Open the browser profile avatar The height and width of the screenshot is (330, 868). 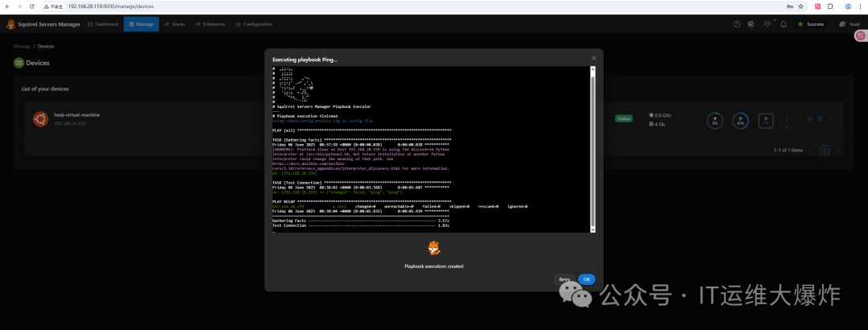point(848,6)
